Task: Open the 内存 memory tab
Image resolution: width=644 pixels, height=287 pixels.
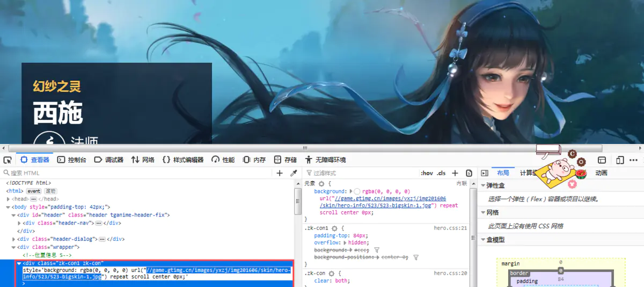Action: tap(254, 160)
